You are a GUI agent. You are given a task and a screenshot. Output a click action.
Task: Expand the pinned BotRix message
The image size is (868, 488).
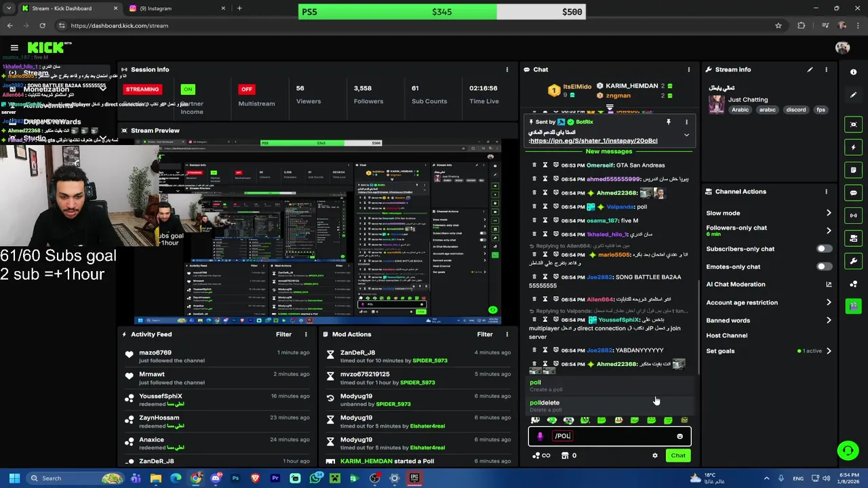[x=686, y=135]
